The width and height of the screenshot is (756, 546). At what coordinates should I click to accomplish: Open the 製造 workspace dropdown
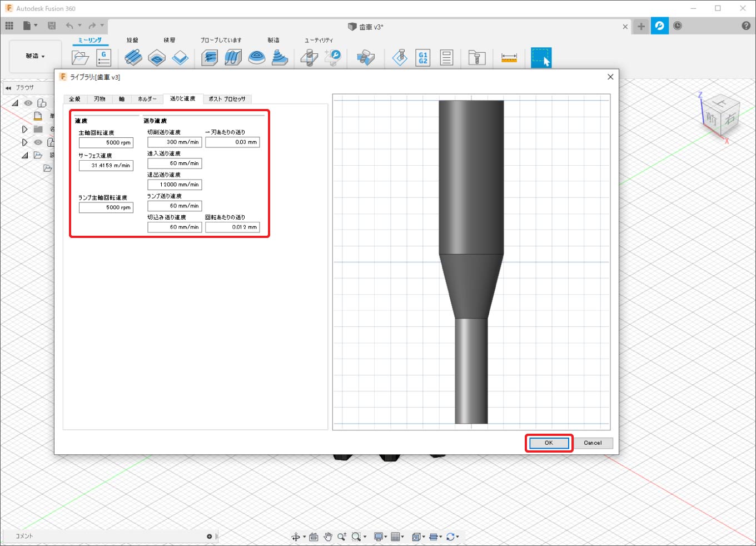click(x=35, y=56)
